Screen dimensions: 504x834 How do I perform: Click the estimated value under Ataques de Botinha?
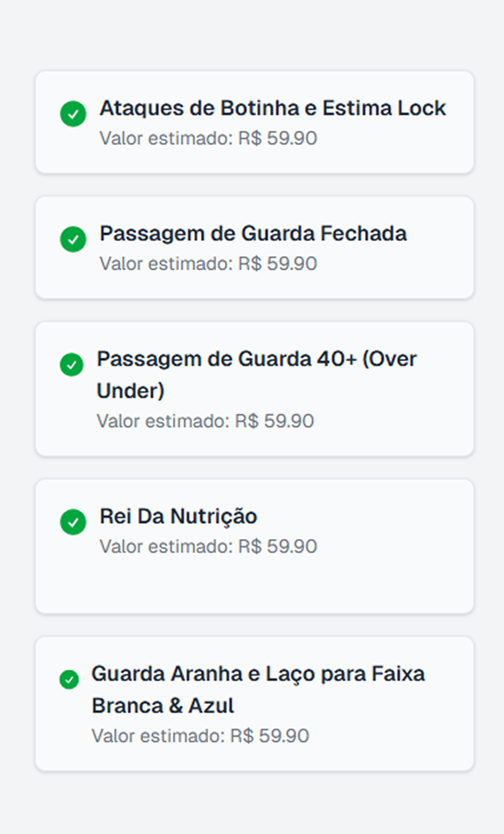pos(208,139)
